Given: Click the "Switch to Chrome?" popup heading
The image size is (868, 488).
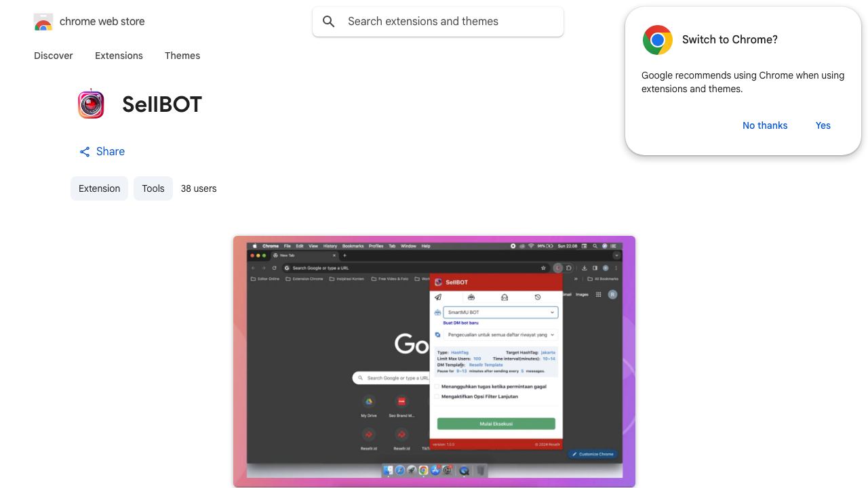Looking at the screenshot, I should [730, 40].
